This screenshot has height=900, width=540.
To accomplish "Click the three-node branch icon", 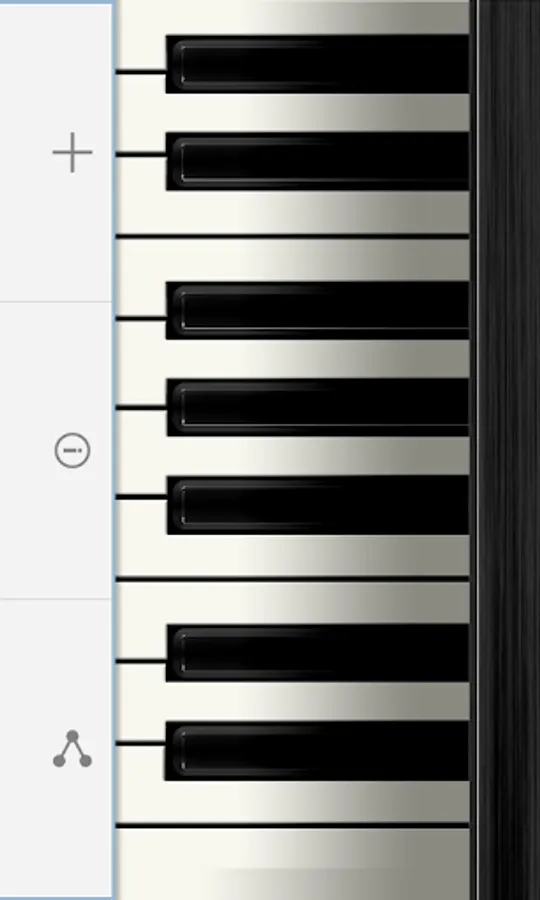I will click(72, 748).
